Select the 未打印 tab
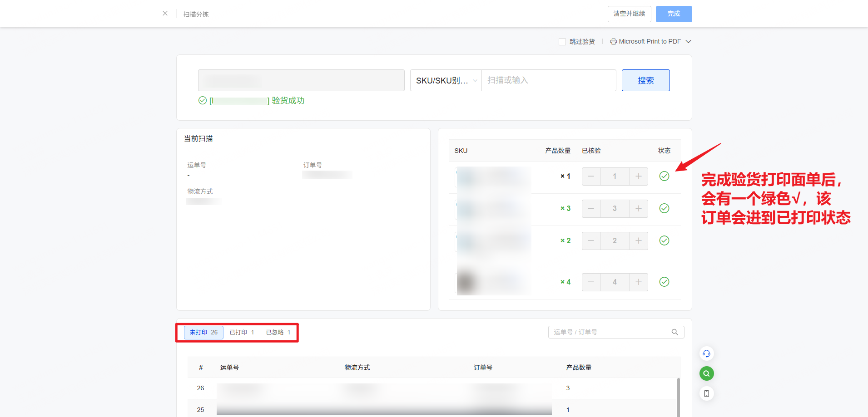The width and height of the screenshot is (868, 417). pyautogui.click(x=203, y=333)
